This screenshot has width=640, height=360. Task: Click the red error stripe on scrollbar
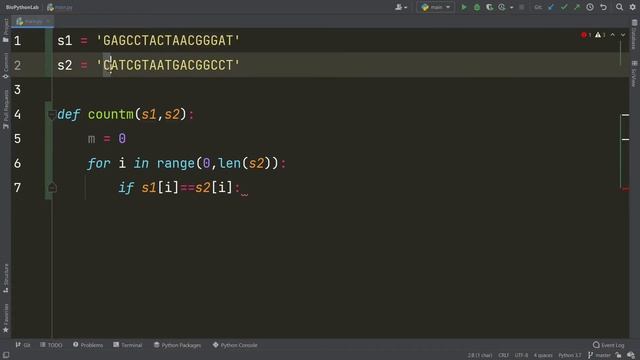[625, 189]
